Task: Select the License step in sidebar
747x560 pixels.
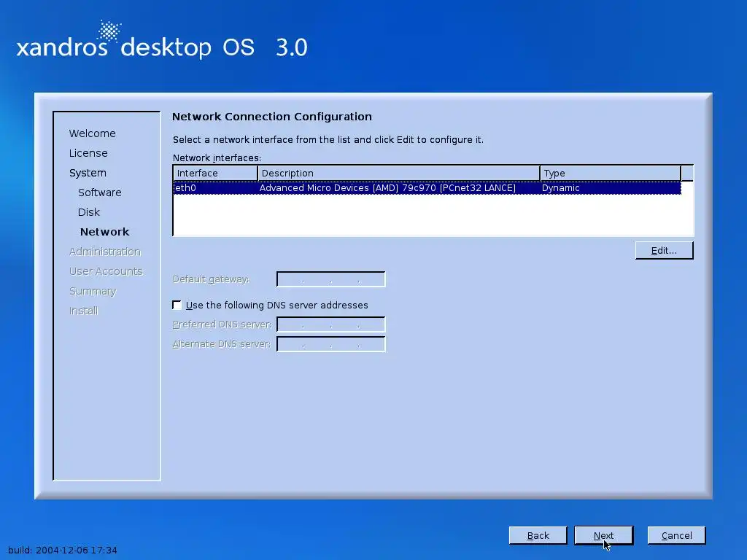Action: click(x=88, y=153)
